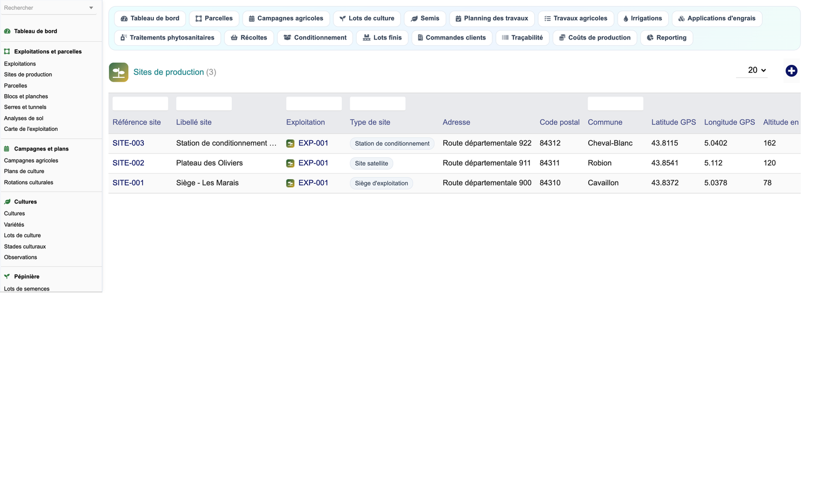The height and width of the screenshot is (504, 815).
Task: Open Serres et tunnels in sidebar
Action: [25, 107]
